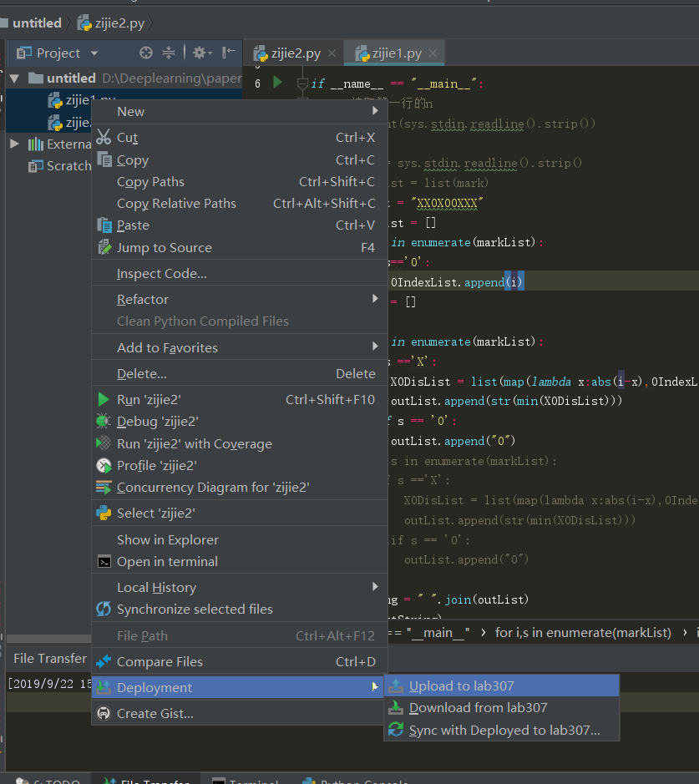Click the green run gutter arrow on line 6
Image resolution: width=699 pixels, height=784 pixels.
tap(277, 82)
